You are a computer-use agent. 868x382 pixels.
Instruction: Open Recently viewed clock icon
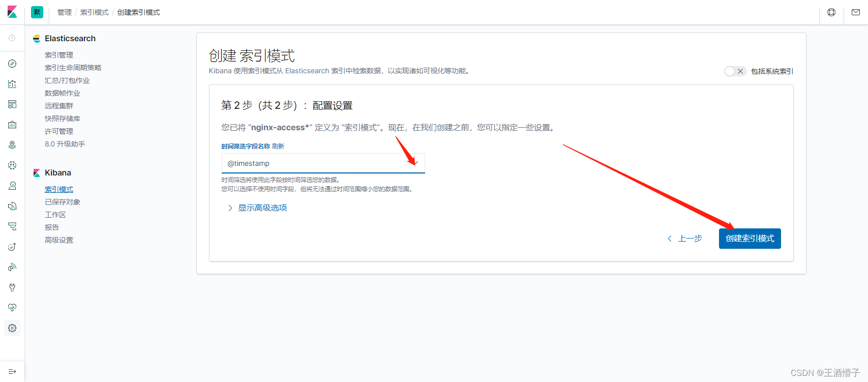tap(12, 38)
